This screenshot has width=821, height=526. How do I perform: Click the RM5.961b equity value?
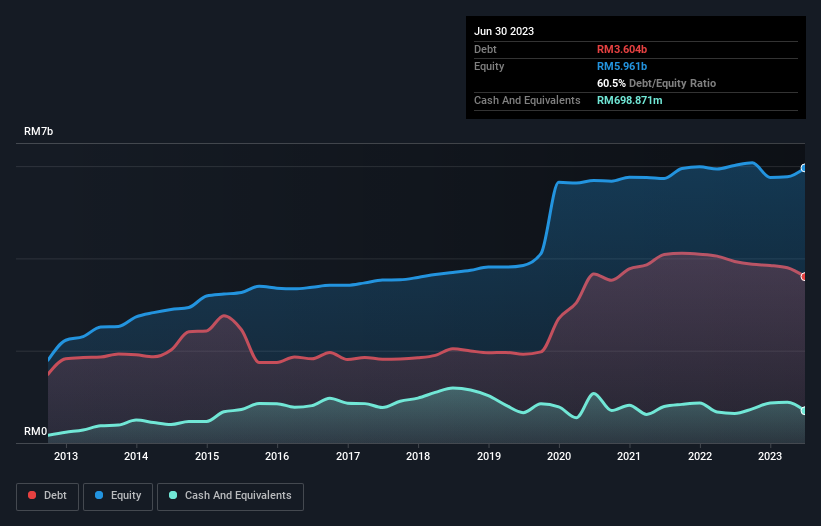click(x=622, y=66)
